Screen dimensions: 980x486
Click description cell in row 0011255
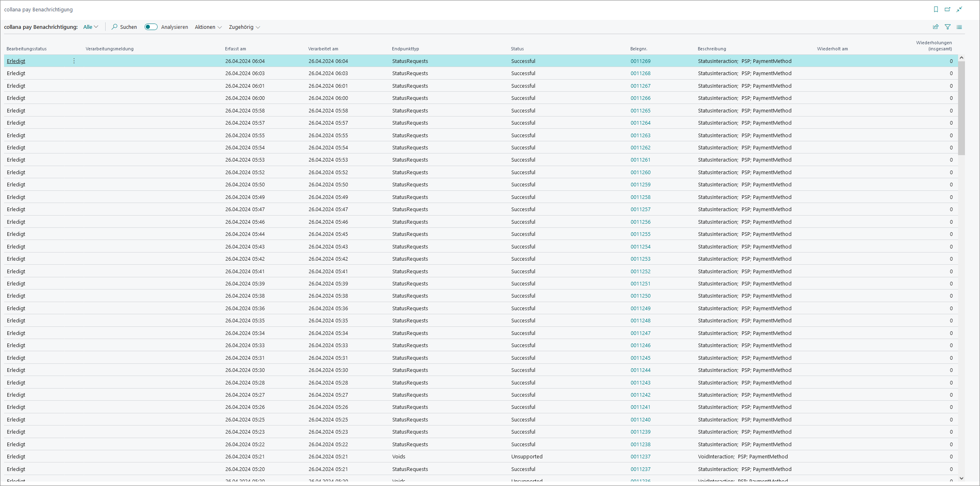(x=745, y=234)
